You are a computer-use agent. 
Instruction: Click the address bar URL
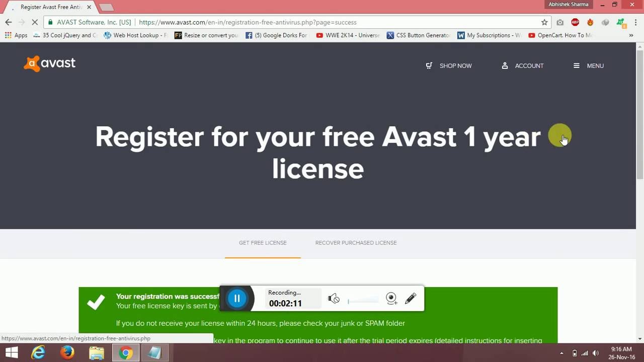pyautogui.click(x=248, y=22)
